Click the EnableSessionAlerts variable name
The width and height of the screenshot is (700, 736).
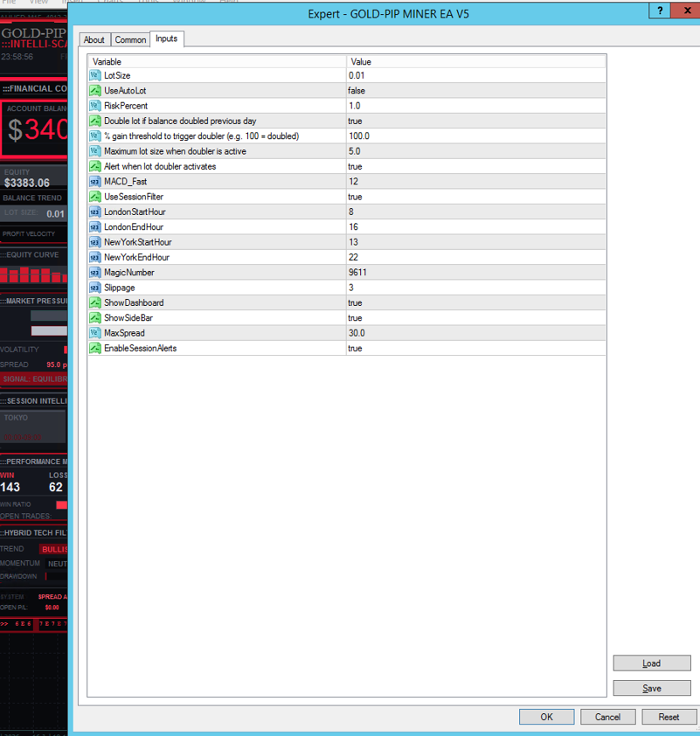(x=141, y=348)
